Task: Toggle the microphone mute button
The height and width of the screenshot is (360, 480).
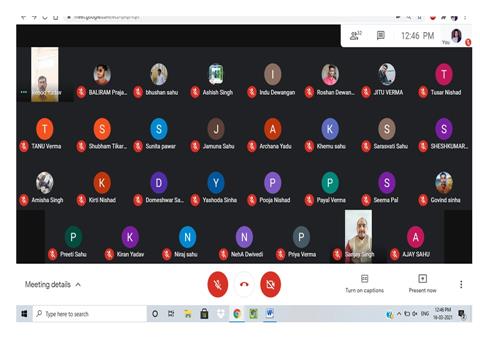Action: (x=218, y=284)
